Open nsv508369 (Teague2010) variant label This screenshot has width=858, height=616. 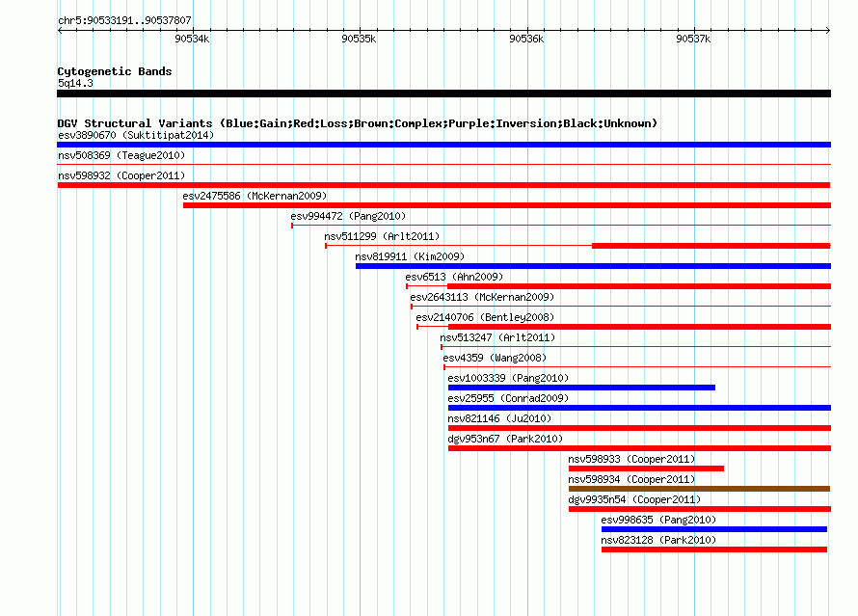pyautogui.click(x=121, y=155)
